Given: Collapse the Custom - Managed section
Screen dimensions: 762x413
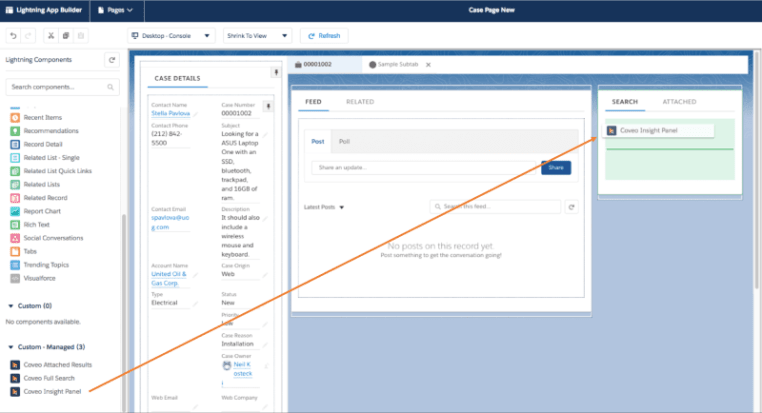Looking at the screenshot, I should point(11,346).
